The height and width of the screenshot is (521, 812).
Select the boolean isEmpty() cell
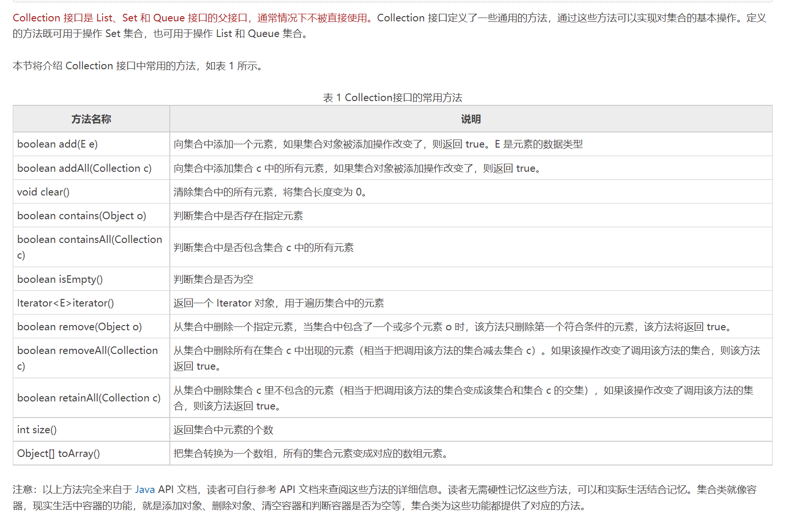[91, 279]
